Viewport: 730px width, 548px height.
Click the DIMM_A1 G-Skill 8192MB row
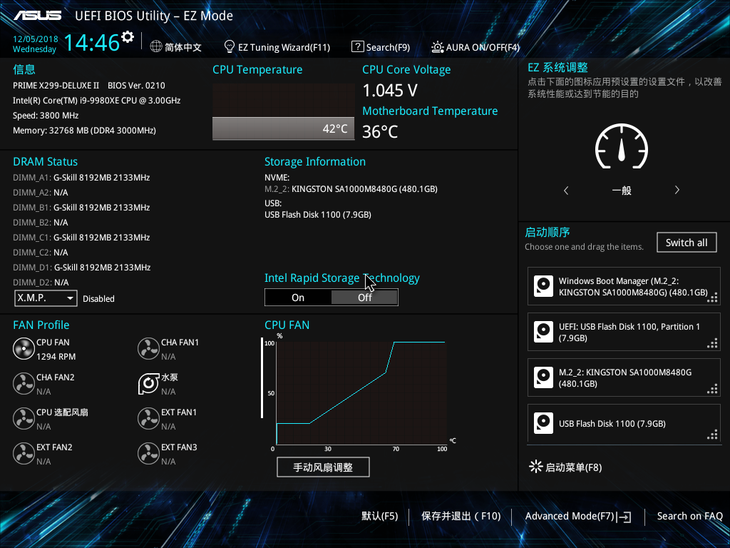click(x=81, y=177)
